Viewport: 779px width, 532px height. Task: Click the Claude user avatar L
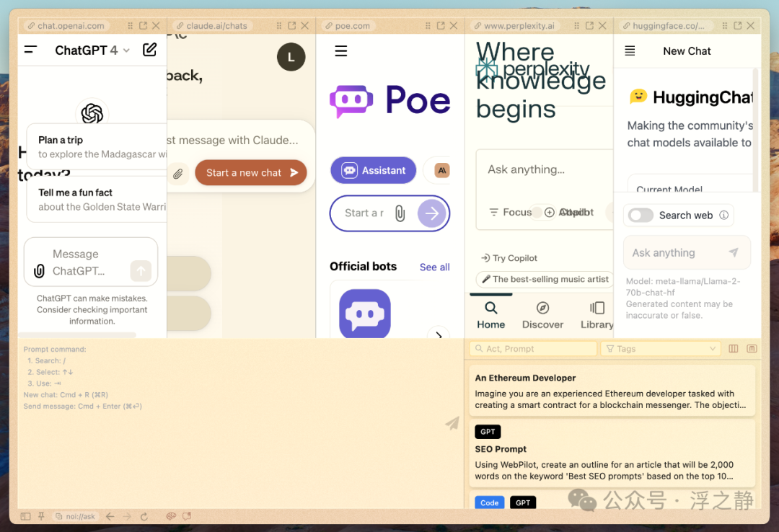coord(291,57)
